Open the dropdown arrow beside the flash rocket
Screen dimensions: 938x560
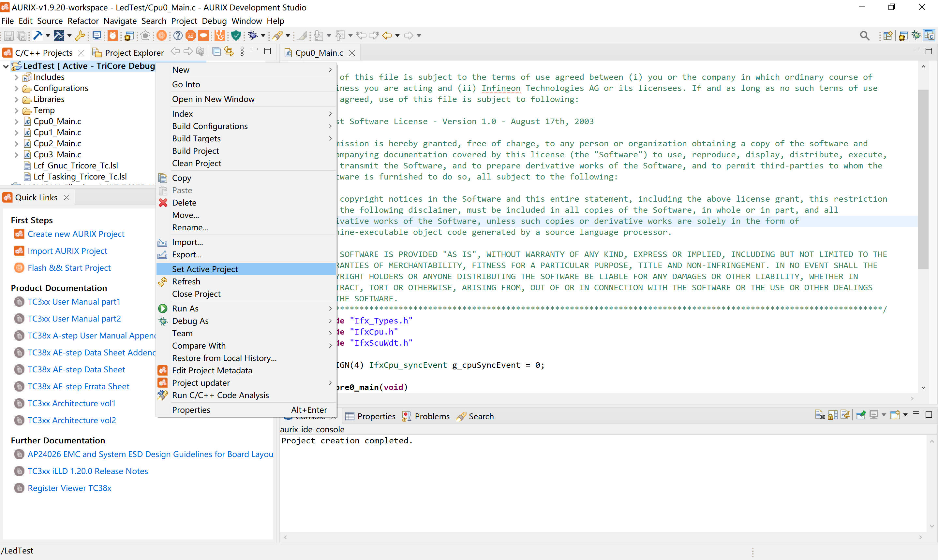click(x=288, y=36)
